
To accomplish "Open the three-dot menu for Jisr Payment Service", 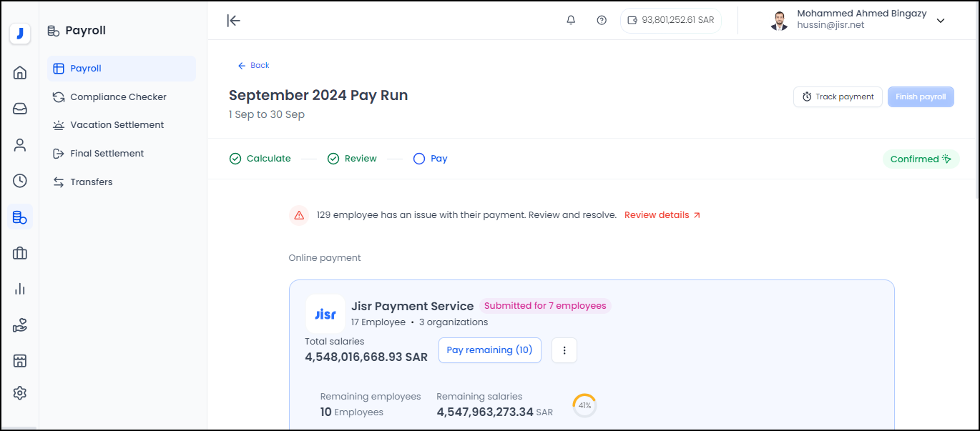I will [564, 350].
